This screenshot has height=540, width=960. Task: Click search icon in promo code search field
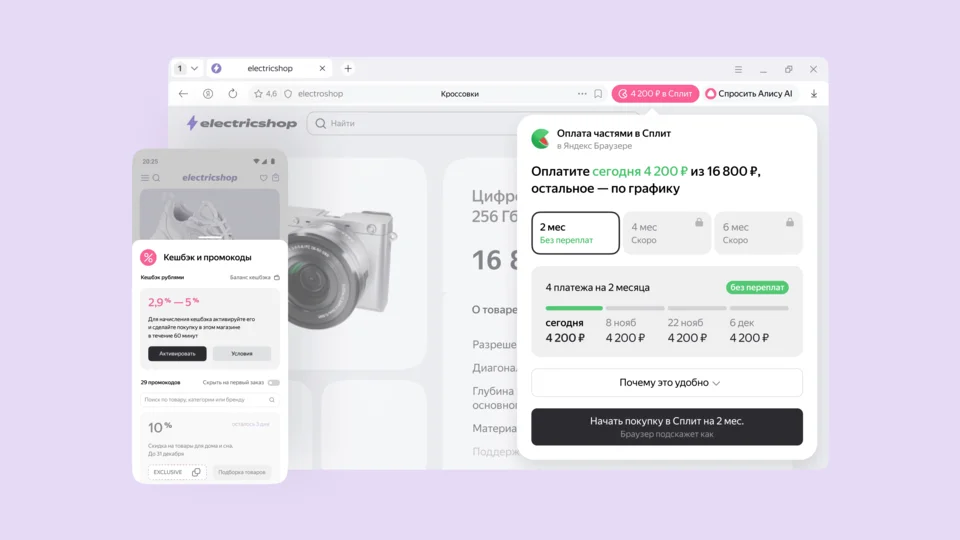272,400
